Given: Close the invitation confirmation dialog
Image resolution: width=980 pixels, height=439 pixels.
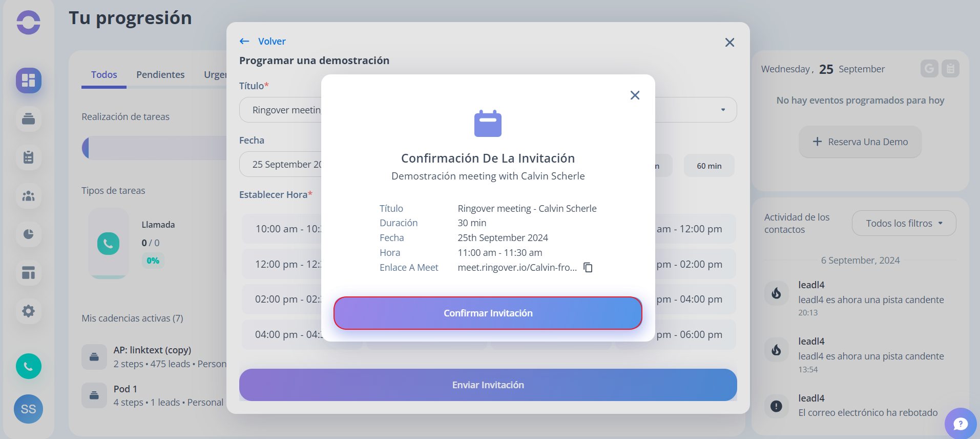Looking at the screenshot, I should coord(635,95).
